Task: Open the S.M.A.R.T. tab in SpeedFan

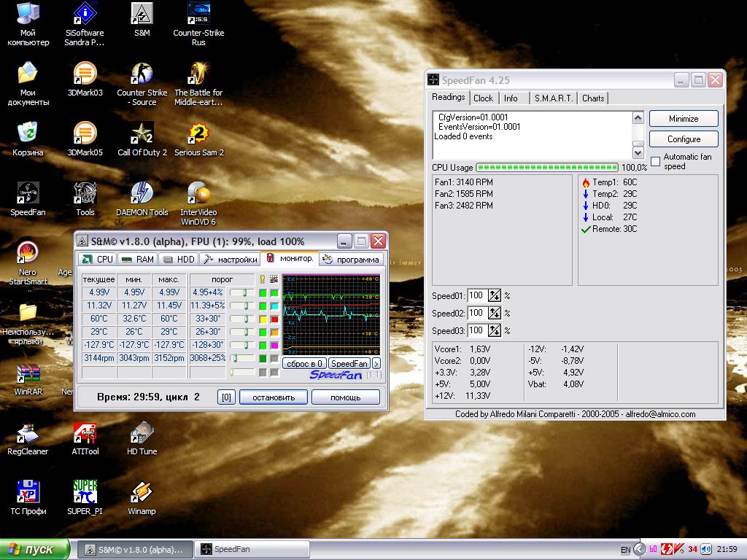Action: 554,98
